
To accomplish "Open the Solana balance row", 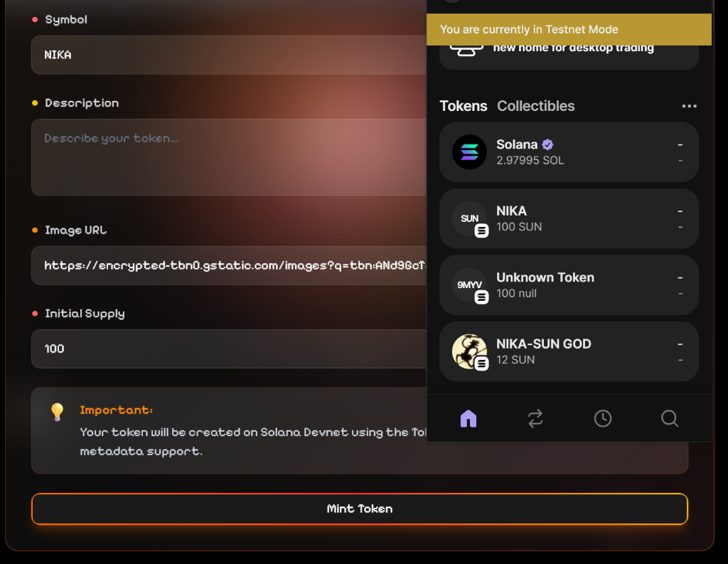I will pyautogui.click(x=569, y=152).
